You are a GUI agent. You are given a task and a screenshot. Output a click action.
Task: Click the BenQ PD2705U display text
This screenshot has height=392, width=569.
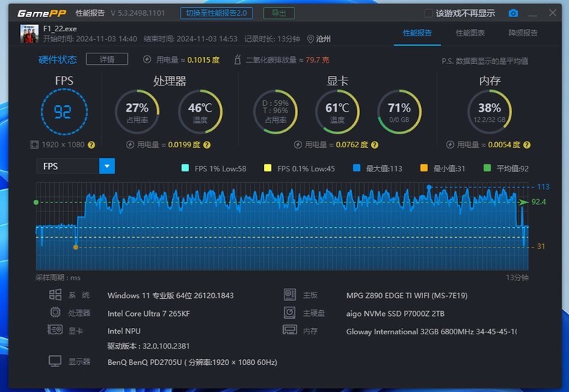point(192,362)
